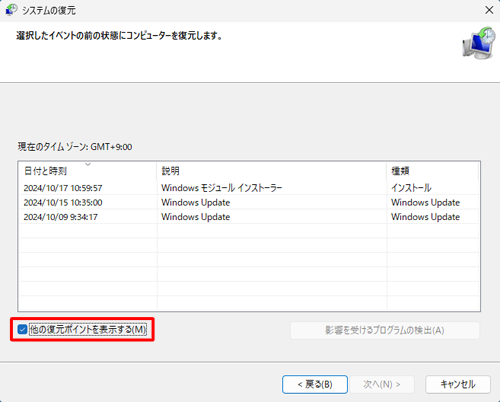The image size is (500, 402).
Task: Click System Restore title bar icon
Action: [11, 10]
